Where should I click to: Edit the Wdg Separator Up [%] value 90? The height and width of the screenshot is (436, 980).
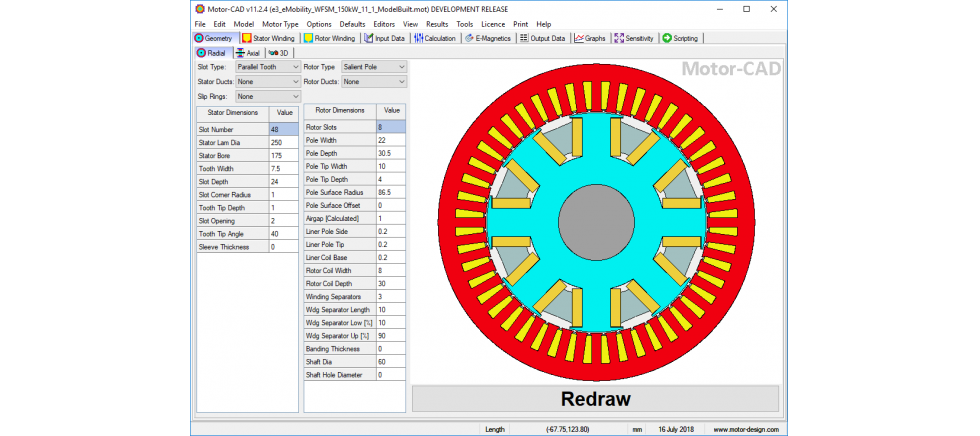[x=391, y=336]
